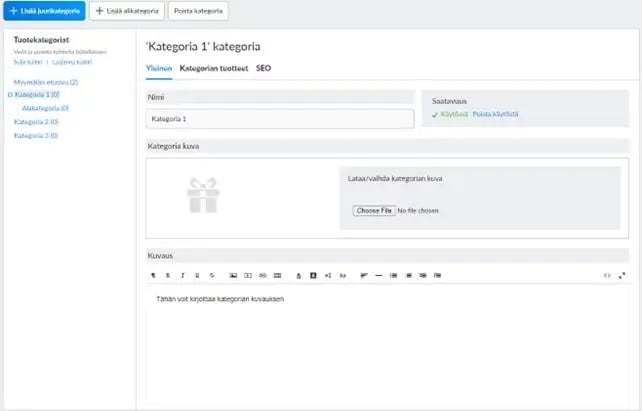The height and width of the screenshot is (411, 642).
Task: Open the text color picker
Action: coord(299,276)
